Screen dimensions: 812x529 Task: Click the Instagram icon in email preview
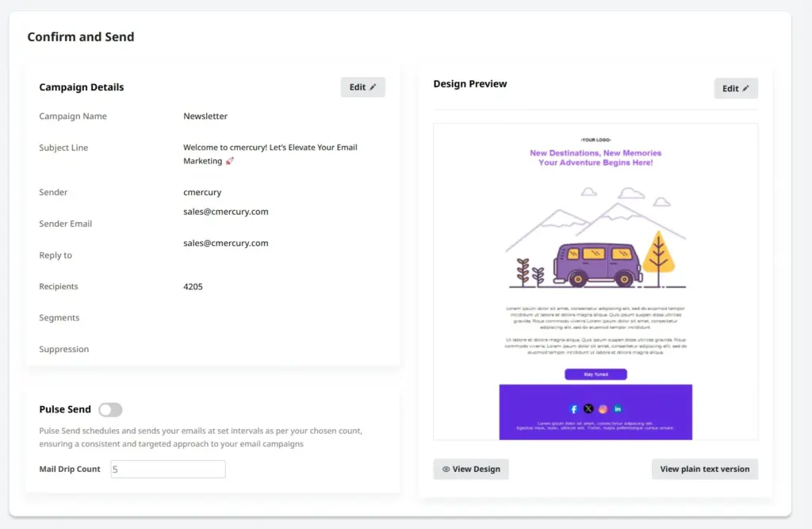coord(603,409)
